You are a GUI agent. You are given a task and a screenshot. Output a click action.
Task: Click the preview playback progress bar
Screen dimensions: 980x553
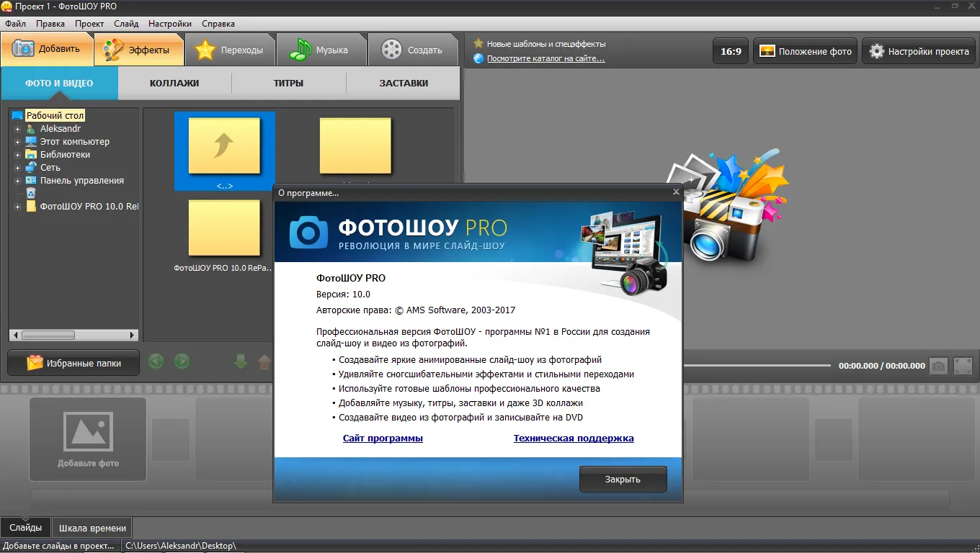757,366
